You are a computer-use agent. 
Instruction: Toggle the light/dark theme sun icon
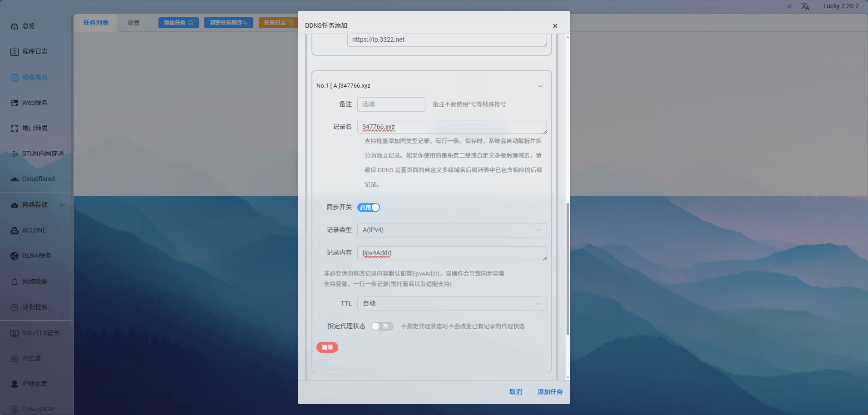pos(789,6)
